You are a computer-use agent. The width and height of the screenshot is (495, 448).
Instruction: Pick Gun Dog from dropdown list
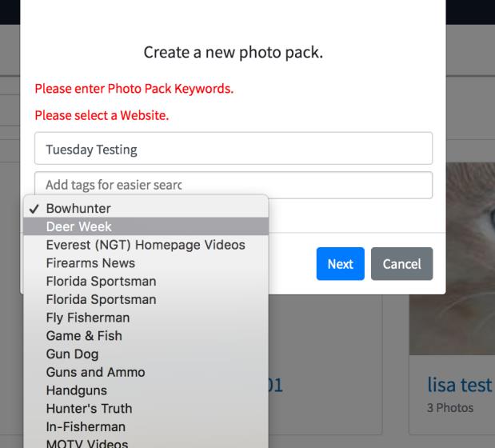click(146, 354)
